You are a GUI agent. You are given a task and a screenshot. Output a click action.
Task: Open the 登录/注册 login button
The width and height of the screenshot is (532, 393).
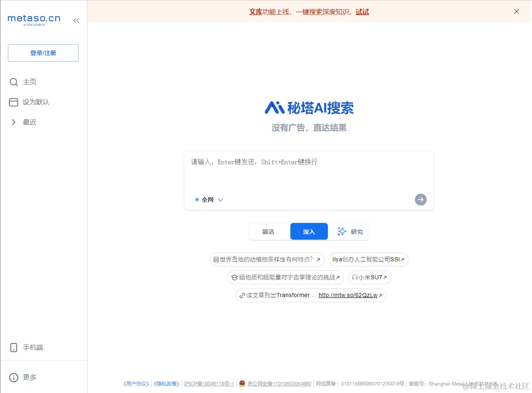click(x=43, y=53)
